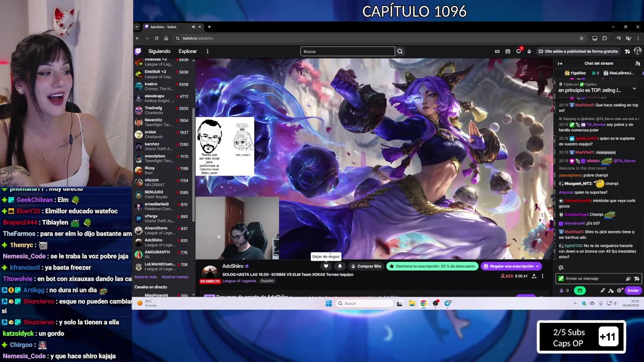Viewport: 644px width, 362px height.
Task: Click the Twitch search field
Action: (x=348, y=51)
